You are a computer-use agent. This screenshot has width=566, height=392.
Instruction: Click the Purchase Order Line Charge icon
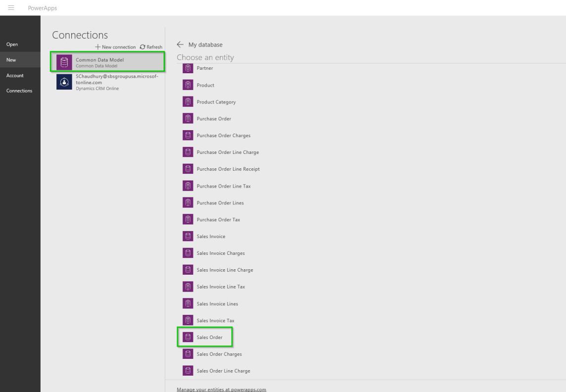coord(188,152)
